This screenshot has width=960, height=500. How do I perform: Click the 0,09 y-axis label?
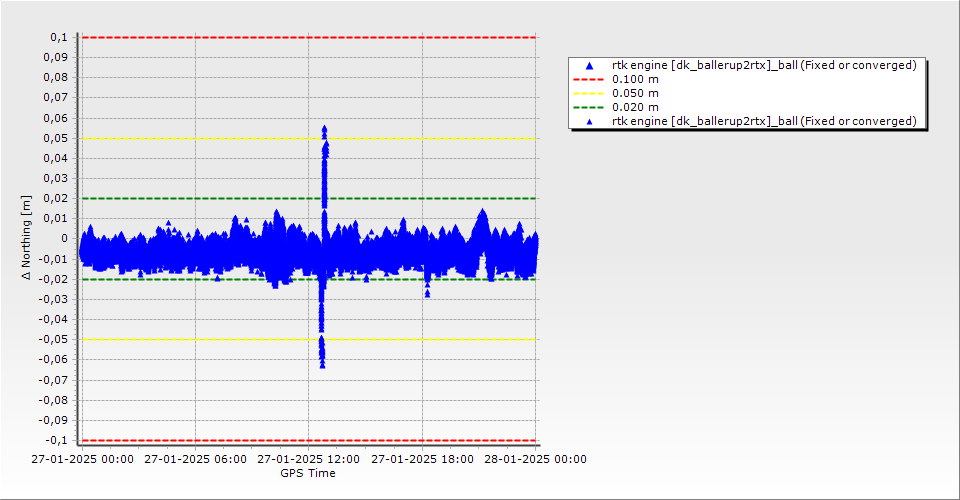click(56, 58)
